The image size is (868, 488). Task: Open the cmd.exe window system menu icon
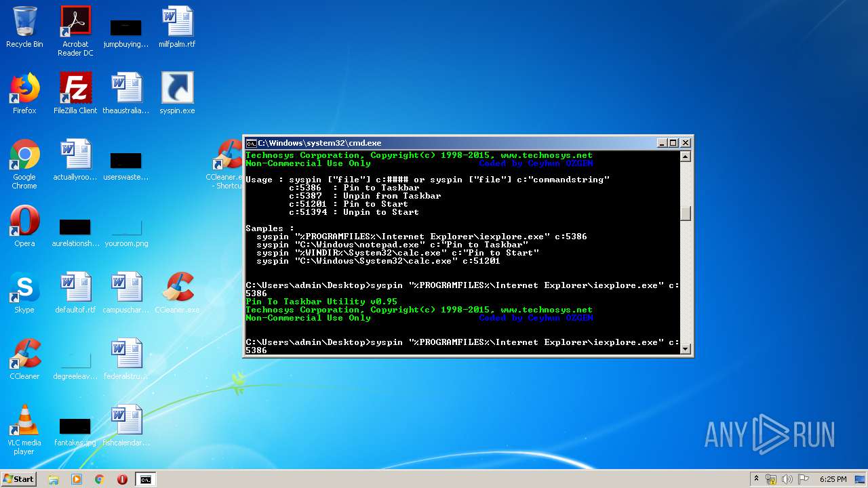point(251,143)
